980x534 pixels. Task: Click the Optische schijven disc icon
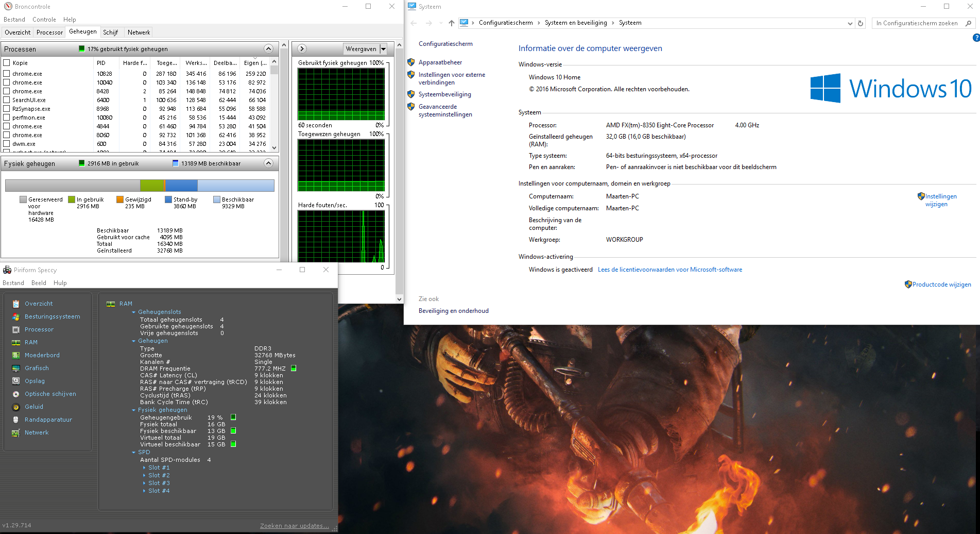[x=16, y=394]
